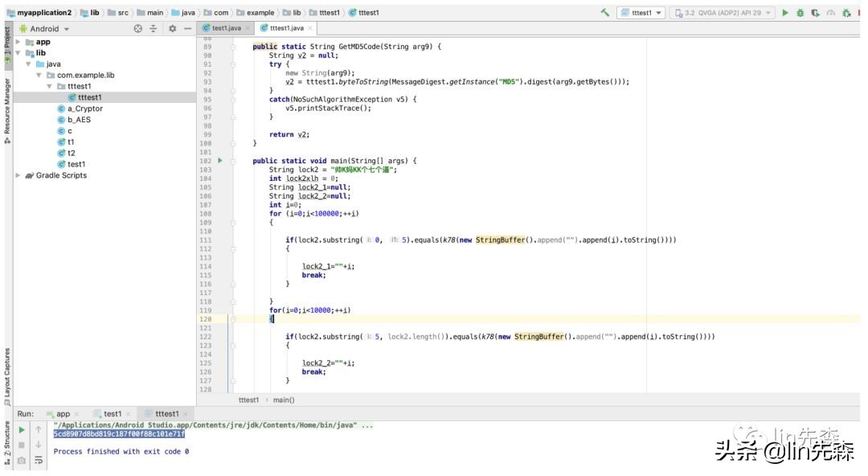The height and width of the screenshot is (476, 868).
Task: Click Run with Coverage icon
Action: coord(815,13)
